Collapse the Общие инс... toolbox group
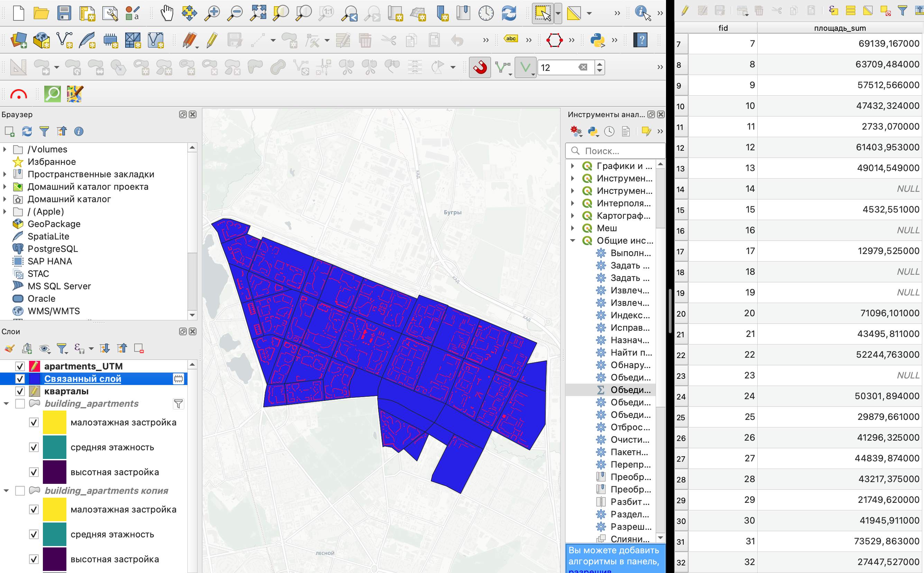The width and height of the screenshot is (924, 573). click(573, 241)
